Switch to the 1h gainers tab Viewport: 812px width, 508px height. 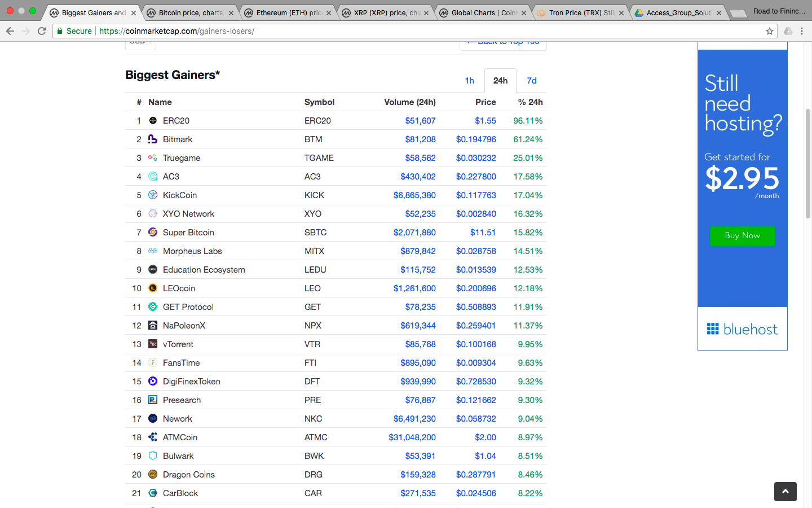(x=469, y=81)
